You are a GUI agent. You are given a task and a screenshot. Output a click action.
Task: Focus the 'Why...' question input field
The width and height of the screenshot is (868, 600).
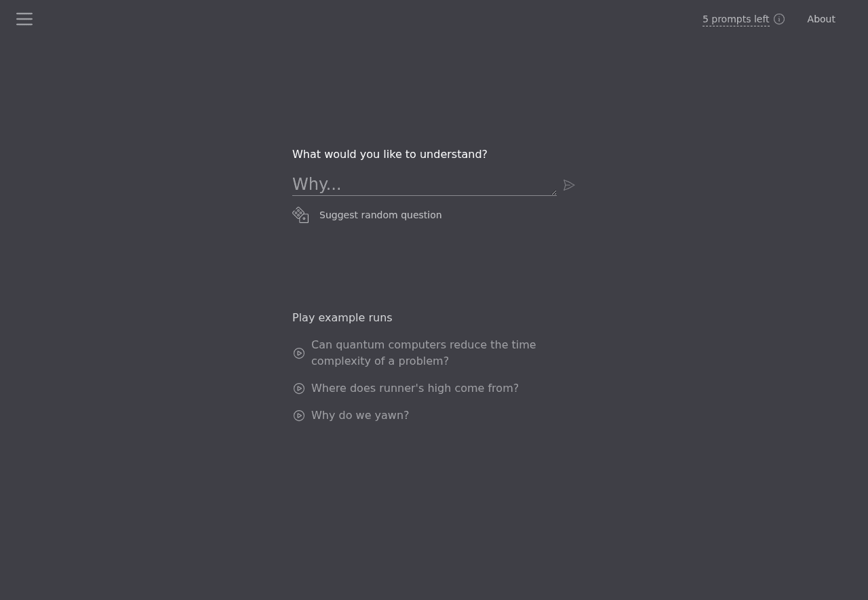(420, 184)
